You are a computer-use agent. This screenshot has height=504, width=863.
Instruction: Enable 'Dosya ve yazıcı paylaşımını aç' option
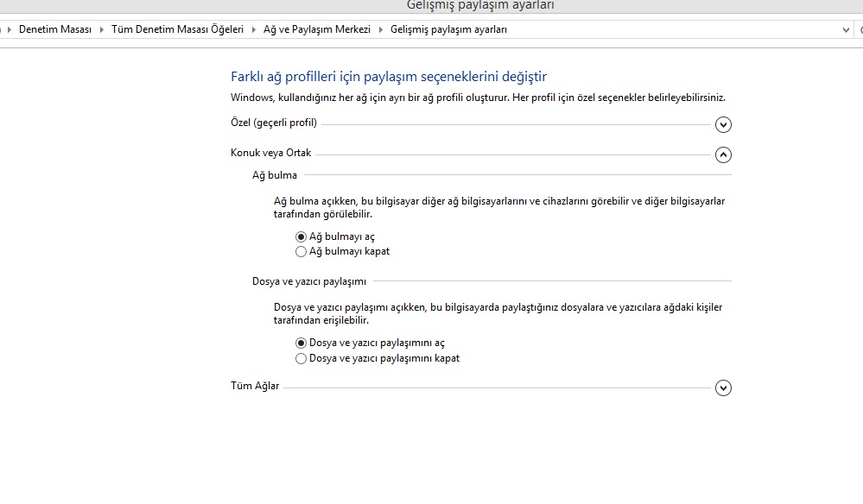pos(301,343)
